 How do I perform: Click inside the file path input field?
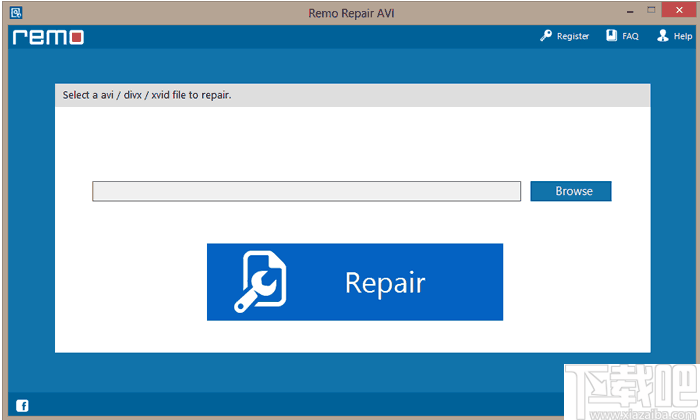pos(306,191)
